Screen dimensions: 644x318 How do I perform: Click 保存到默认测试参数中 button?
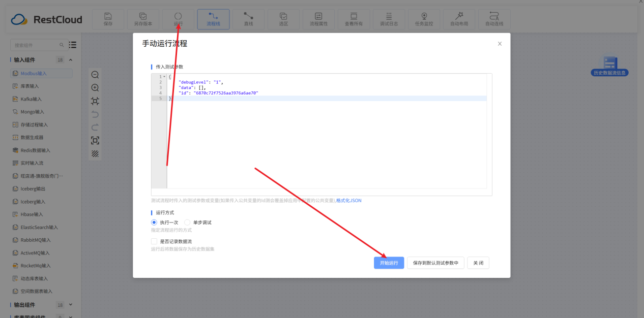point(435,263)
